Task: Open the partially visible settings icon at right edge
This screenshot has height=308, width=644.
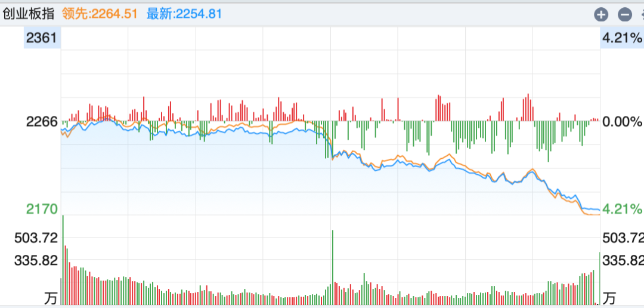Action: coord(642,15)
